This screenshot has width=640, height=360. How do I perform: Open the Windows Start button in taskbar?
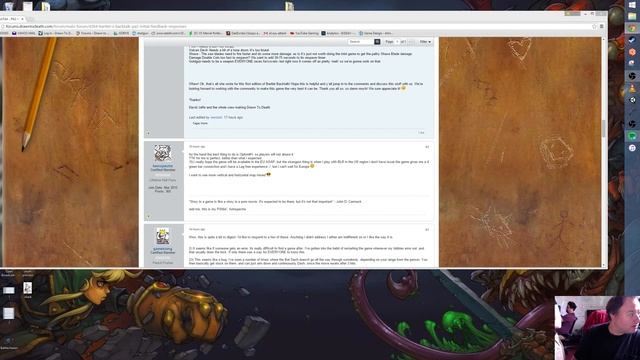[632, 4]
